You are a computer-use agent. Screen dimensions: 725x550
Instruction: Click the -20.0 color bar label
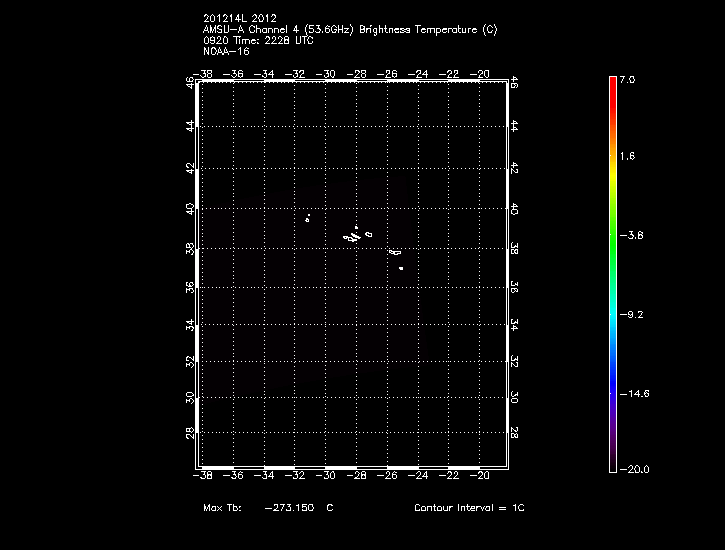click(632, 469)
